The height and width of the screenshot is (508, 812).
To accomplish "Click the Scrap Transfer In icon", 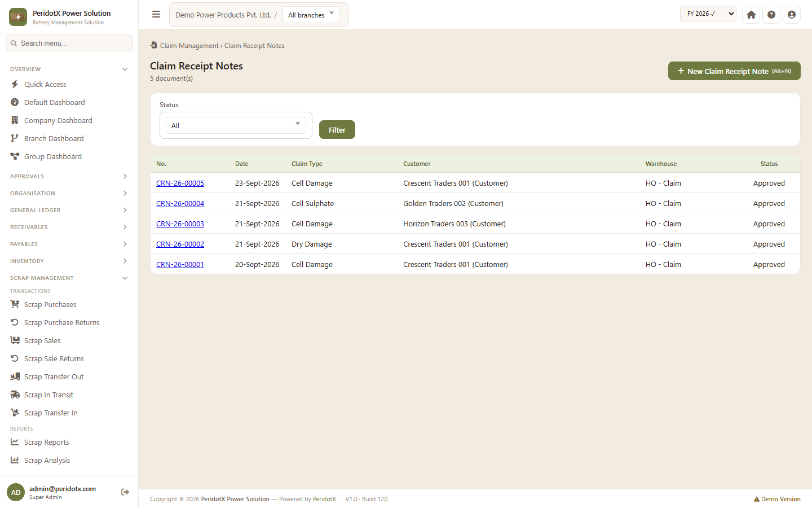I will click(x=15, y=413).
